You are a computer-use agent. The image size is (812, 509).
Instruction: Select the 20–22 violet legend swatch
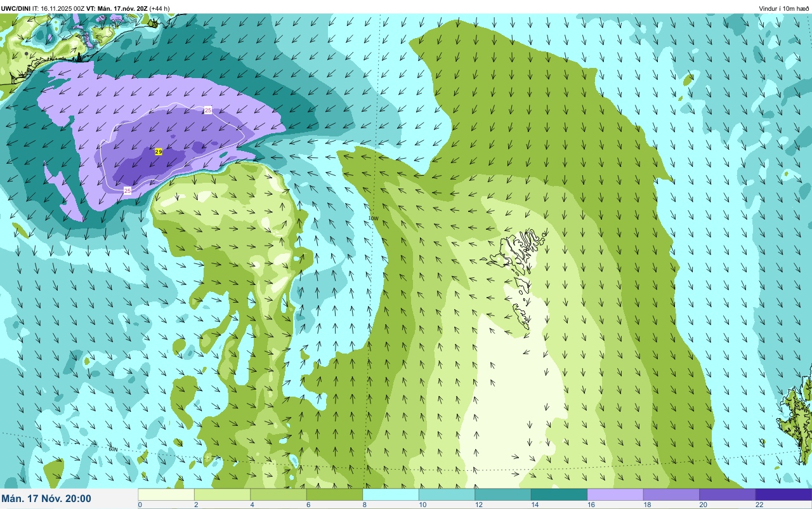(x=728, y=494)
